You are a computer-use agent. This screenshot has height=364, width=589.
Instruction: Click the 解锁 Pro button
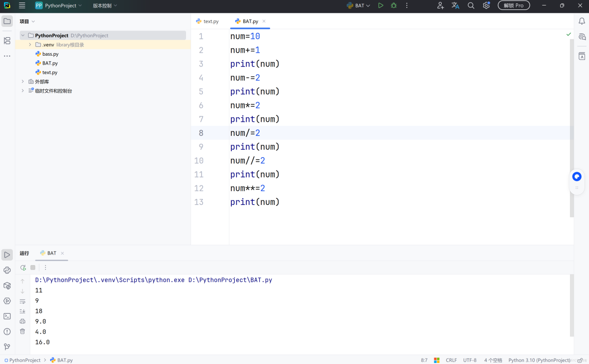[513, 5]
